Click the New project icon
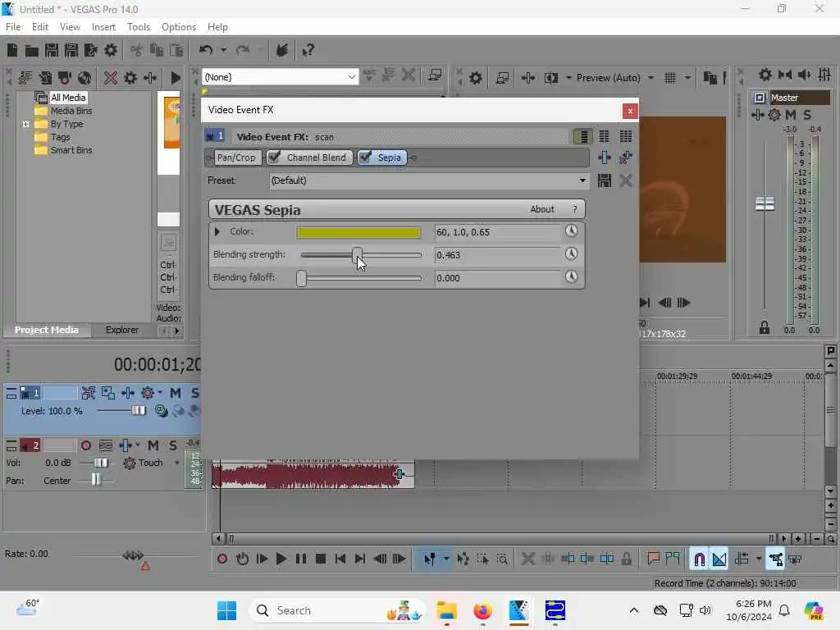 click(11, 50)
